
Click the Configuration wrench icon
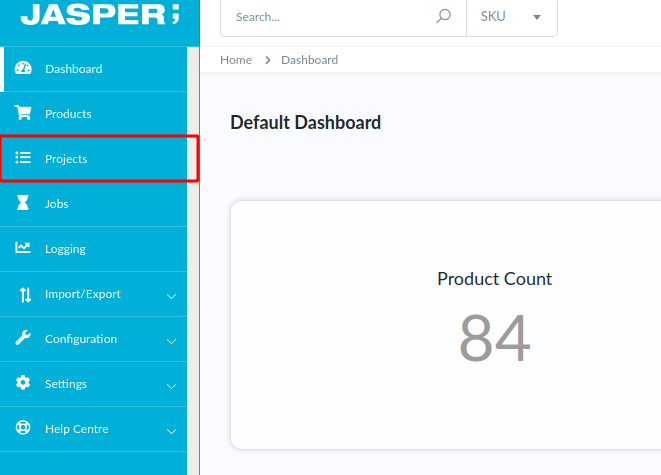[x=24, y=339]
